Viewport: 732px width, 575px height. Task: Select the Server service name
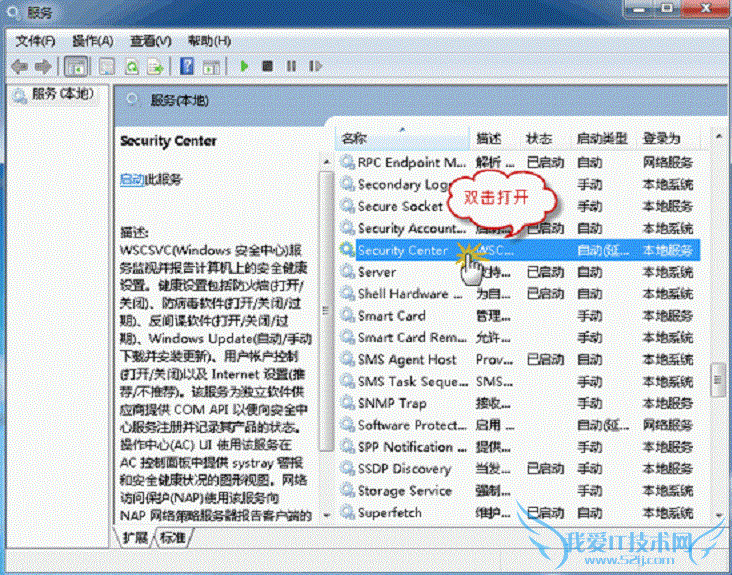tap(376, 272)
